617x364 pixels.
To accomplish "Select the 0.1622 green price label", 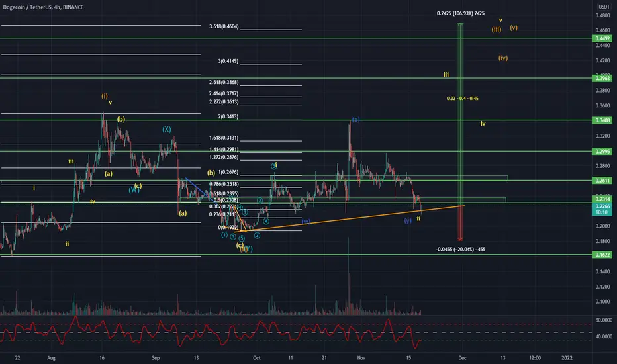I will (x=602, y=255).
